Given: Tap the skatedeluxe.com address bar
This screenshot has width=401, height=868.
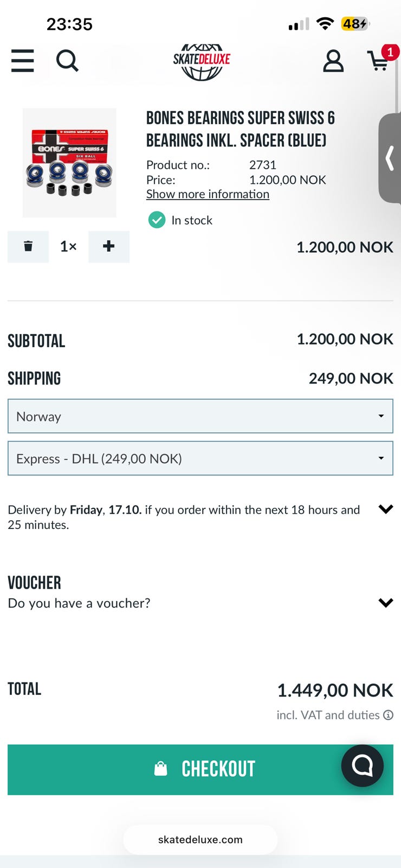Looking at the screenshot, I should click(x=200, y=839).
